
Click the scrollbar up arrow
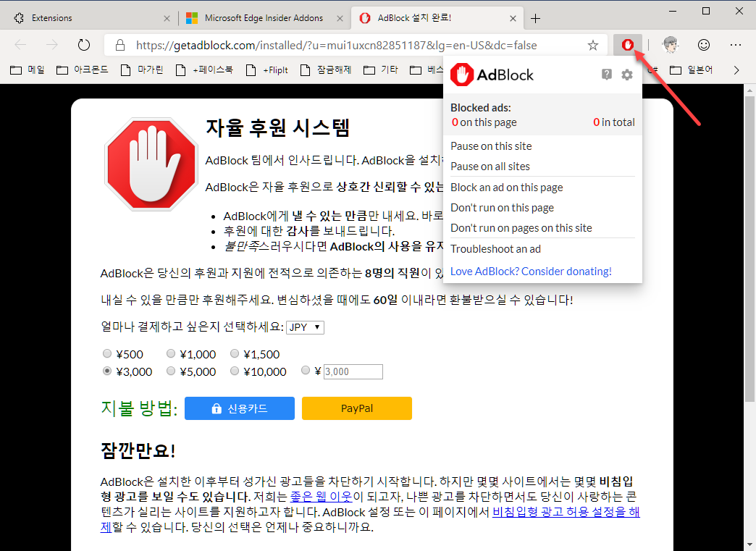coord(749,90)
